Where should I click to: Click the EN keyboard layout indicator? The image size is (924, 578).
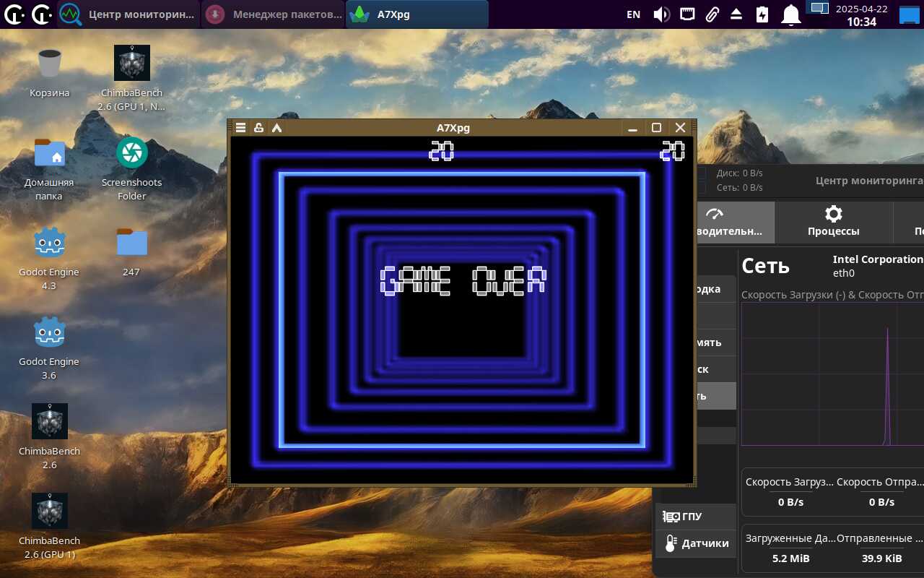tap(633, 14)
